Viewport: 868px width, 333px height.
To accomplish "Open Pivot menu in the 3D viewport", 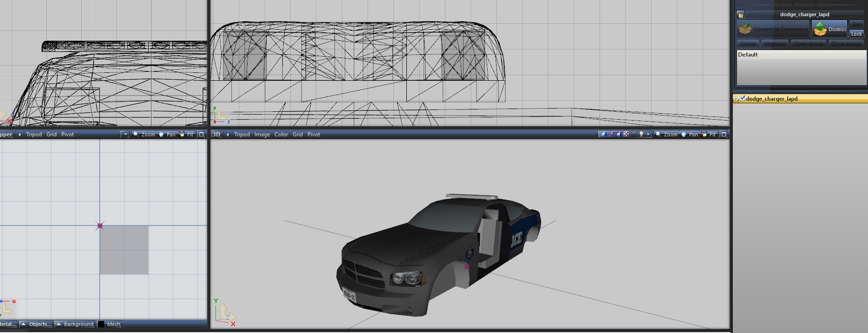I will (313, 134).
